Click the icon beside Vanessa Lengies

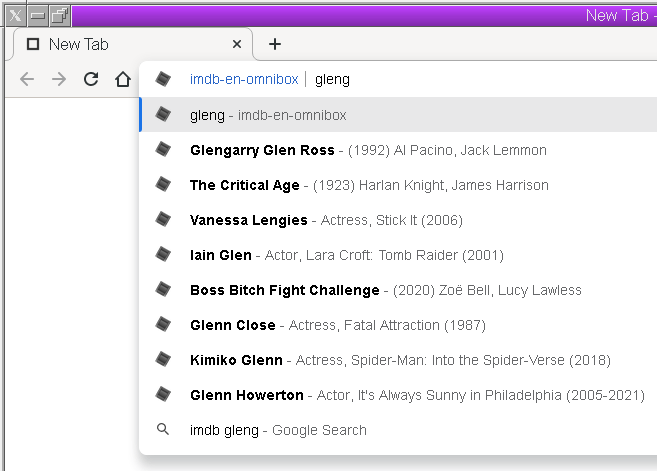coord(163,219)
